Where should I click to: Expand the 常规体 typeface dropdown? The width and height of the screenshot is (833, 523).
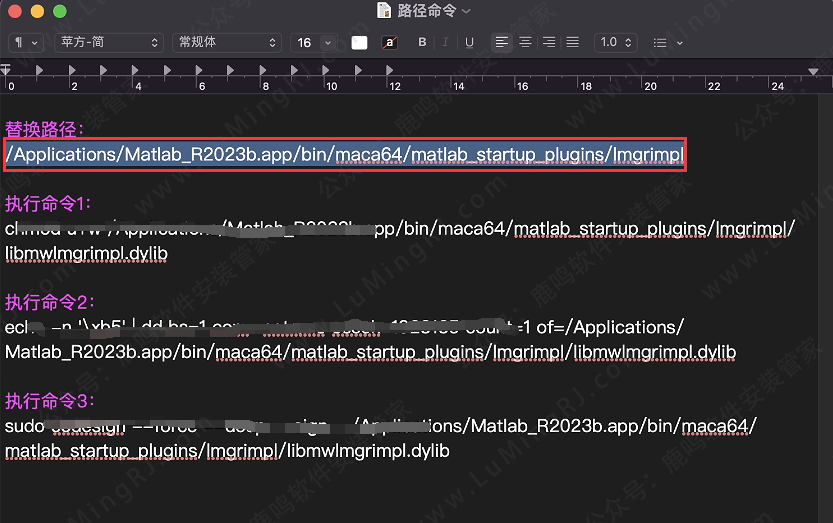(x=228, y=43)
